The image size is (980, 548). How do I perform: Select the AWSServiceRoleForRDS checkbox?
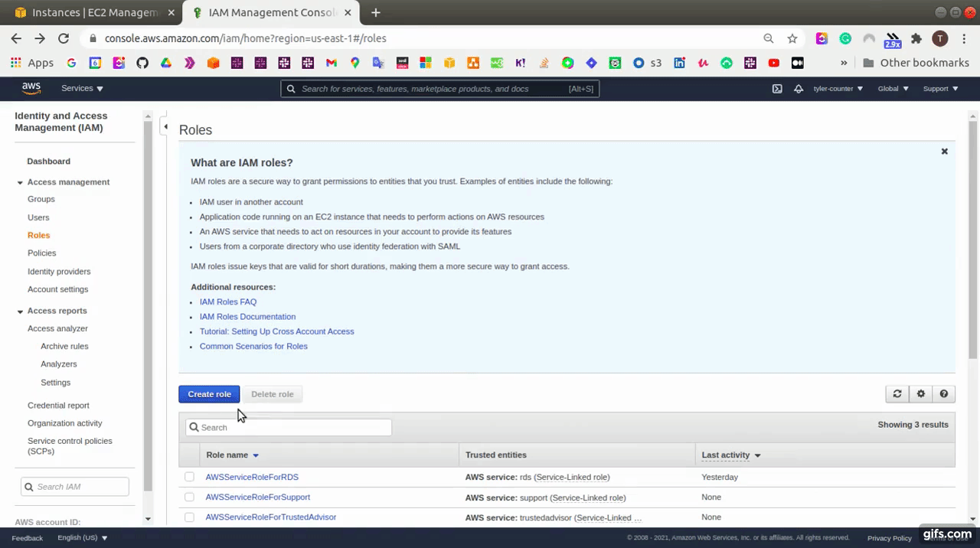pyautogui.click(x=189, y=477)
